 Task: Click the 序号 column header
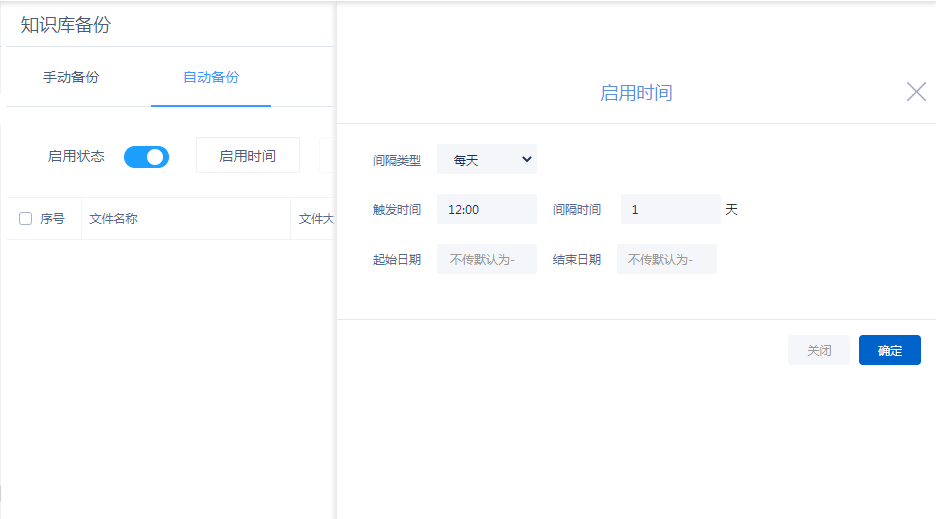[52, 219]
